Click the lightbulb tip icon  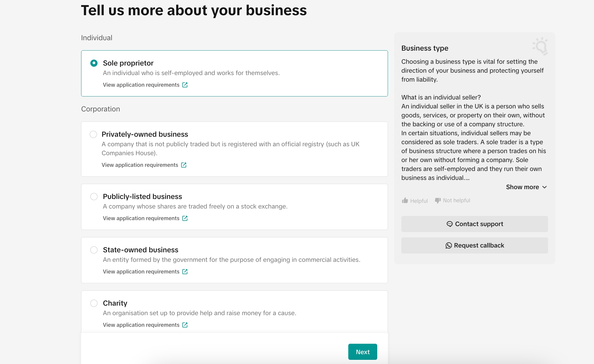pyautogui.click(x=540, y=46)
